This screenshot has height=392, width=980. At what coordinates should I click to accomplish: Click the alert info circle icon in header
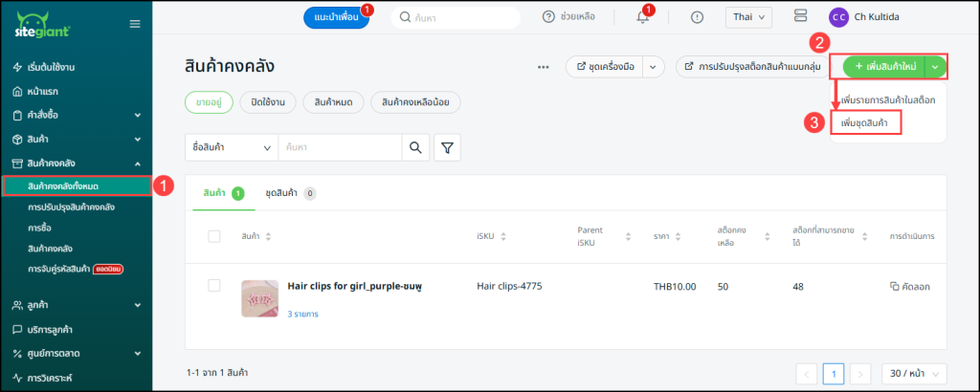coord(697,17)
